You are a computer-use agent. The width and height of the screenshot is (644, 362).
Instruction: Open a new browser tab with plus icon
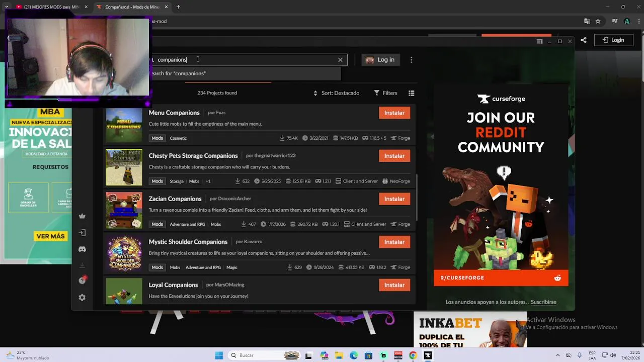178,7
